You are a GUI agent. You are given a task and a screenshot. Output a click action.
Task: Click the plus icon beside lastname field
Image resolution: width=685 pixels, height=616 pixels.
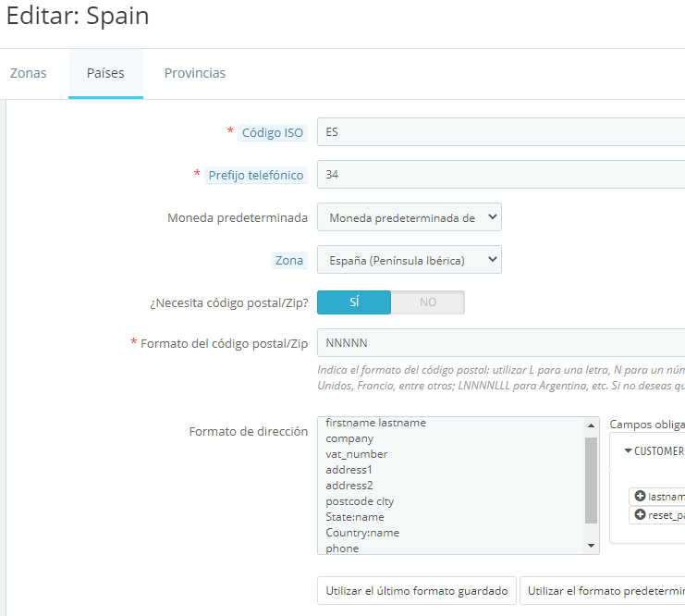(640, 496)
